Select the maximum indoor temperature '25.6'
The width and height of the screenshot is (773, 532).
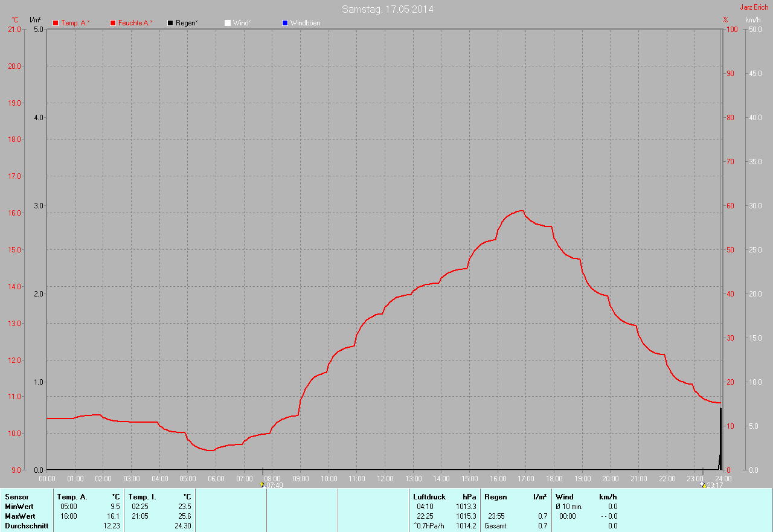click(x=185, y=516)
